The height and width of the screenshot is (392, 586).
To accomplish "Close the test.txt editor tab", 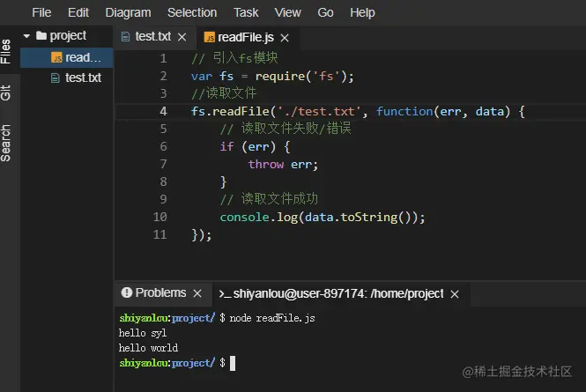I will click(182, 37).
